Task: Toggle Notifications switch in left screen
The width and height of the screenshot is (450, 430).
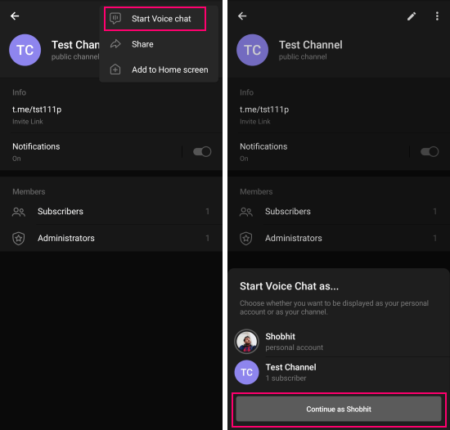Action: pos(202,152)
